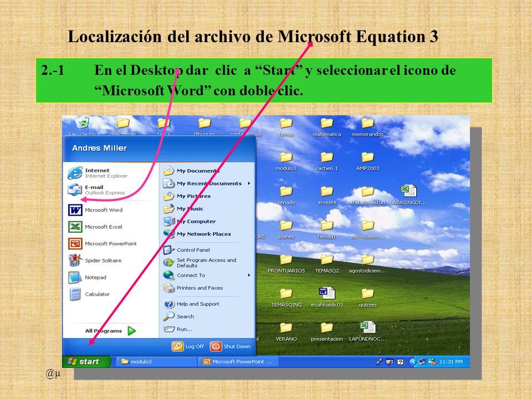Select the PRONTUARIOS desktop folder

[287, 264]
